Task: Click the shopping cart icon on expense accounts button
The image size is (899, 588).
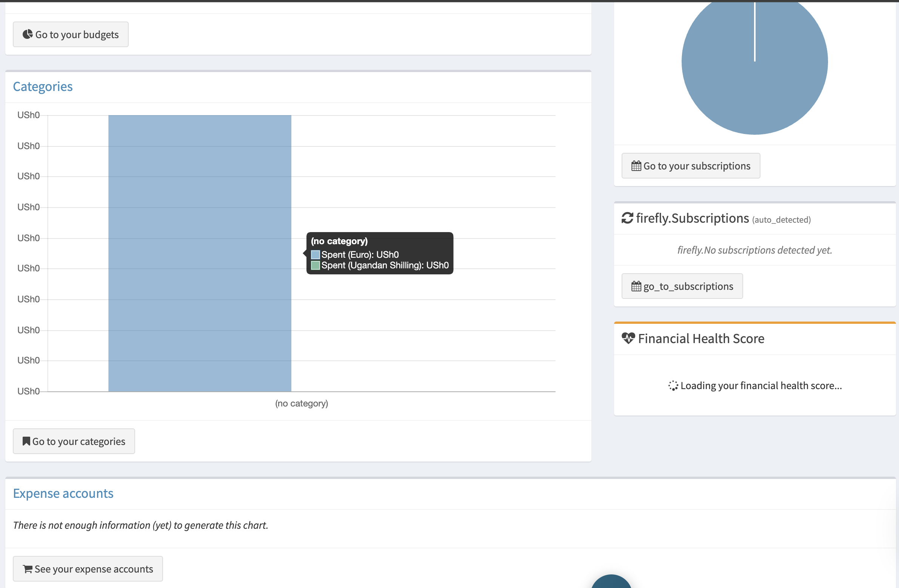Action: [27, 568]
